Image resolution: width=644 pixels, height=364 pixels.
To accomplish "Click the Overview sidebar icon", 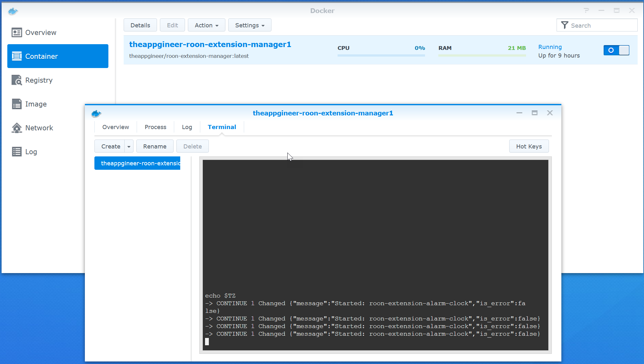I will (x=17, y=32).
